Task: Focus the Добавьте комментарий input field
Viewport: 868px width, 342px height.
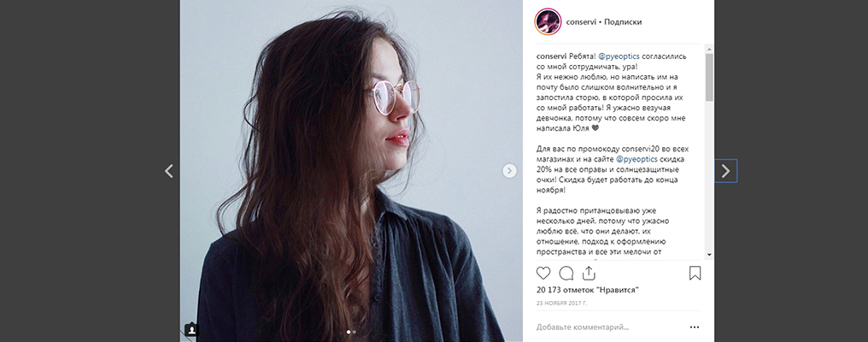Action: coord(609,327)
